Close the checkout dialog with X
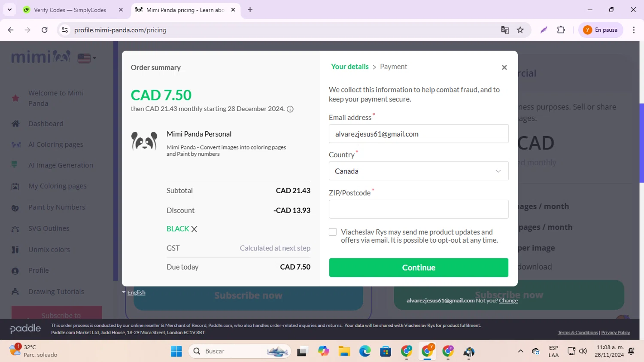 [504, 67]
